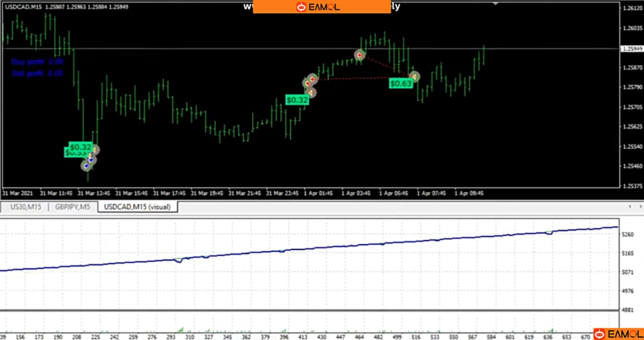
Task: Click the $0.32 profit label mid-chart
Action: tap(297, 100)
